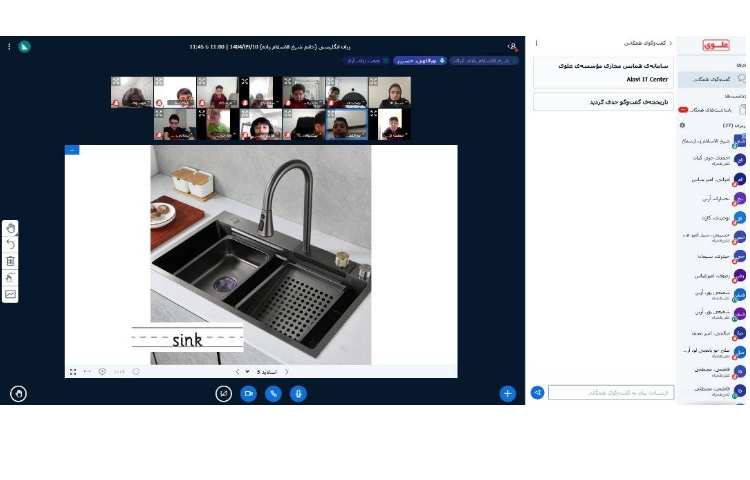Send chat message with the arrow button
750x480 pixels.
pyautogui.click(x=537, y=393)
